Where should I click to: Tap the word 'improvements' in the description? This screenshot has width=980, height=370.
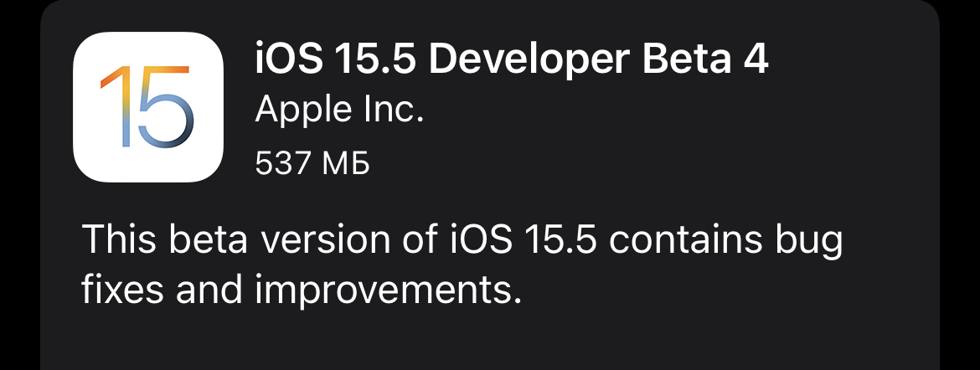coord(388,290)
